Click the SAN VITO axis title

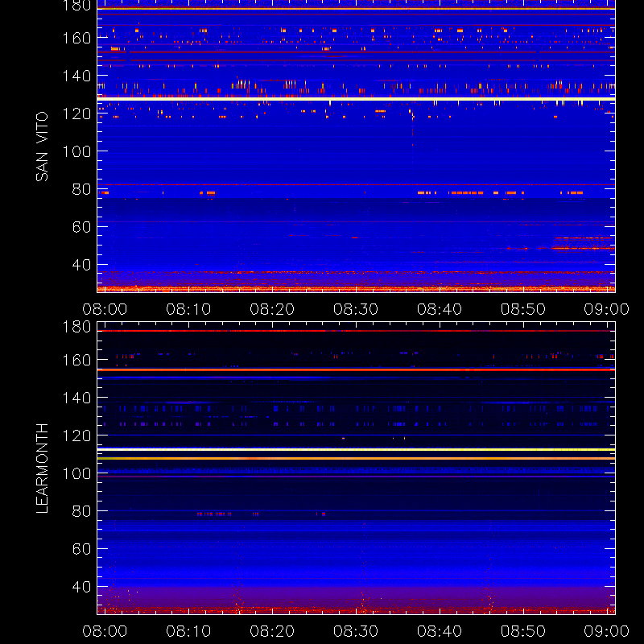[x=42, y=147]
